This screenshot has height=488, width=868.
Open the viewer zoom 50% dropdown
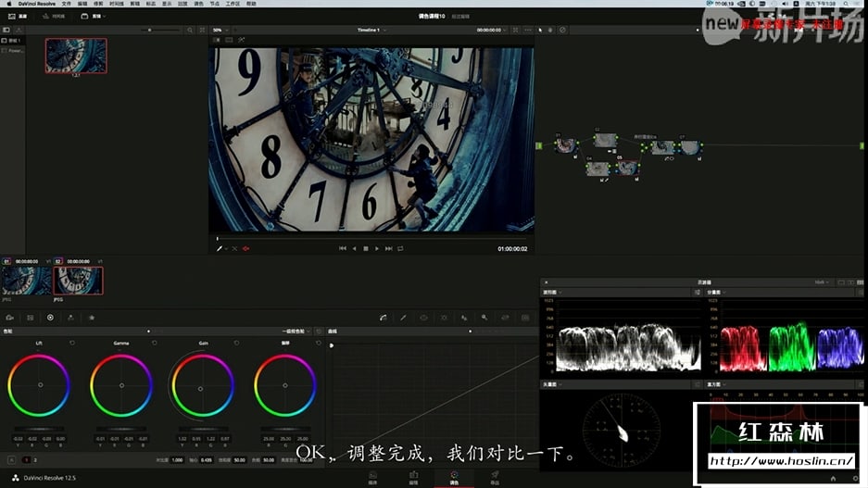220,30
